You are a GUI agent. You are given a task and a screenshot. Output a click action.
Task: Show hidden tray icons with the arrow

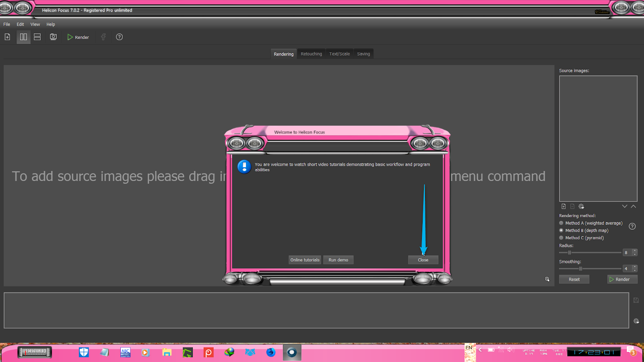[x=480, y=350]
